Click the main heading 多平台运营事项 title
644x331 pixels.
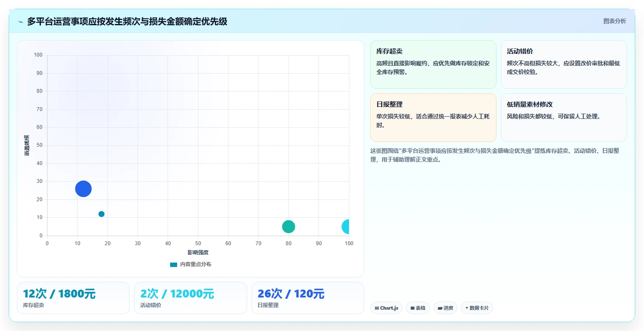point(127,21)
